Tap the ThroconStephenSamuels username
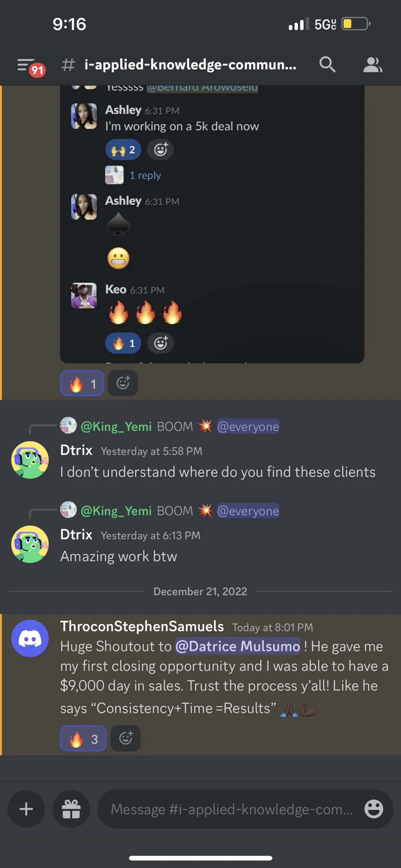 click(x=142, y=626)
